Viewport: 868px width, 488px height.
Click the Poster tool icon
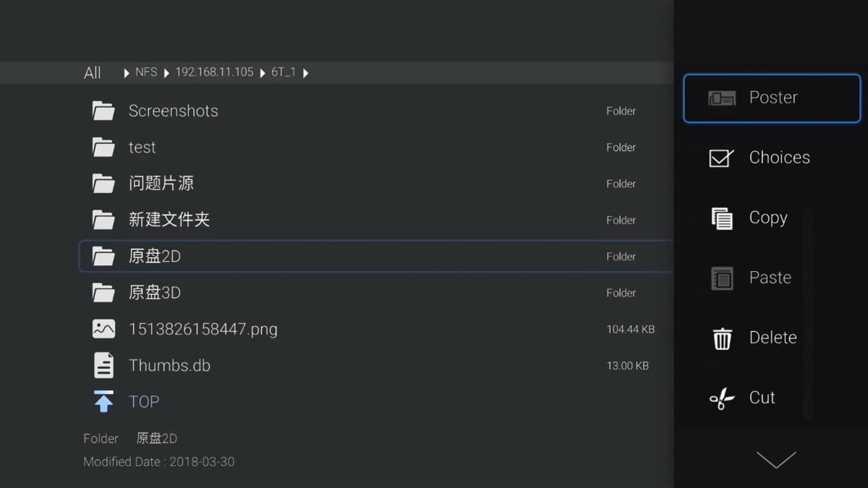click(x=722, y=97)
